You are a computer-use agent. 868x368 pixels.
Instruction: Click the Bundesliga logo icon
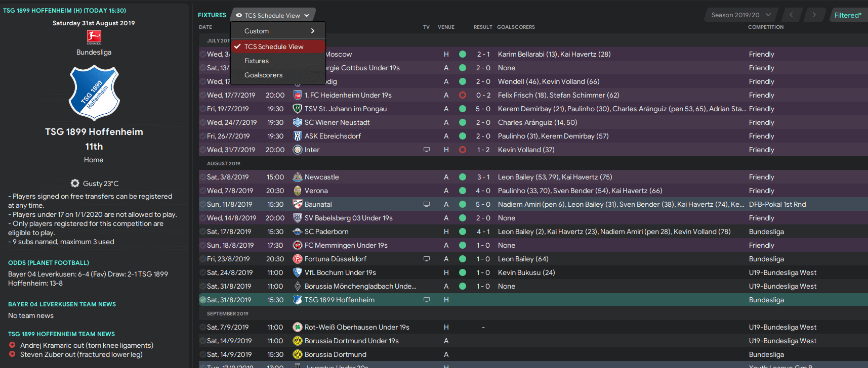pyautogui.click(x=94, y=37)
